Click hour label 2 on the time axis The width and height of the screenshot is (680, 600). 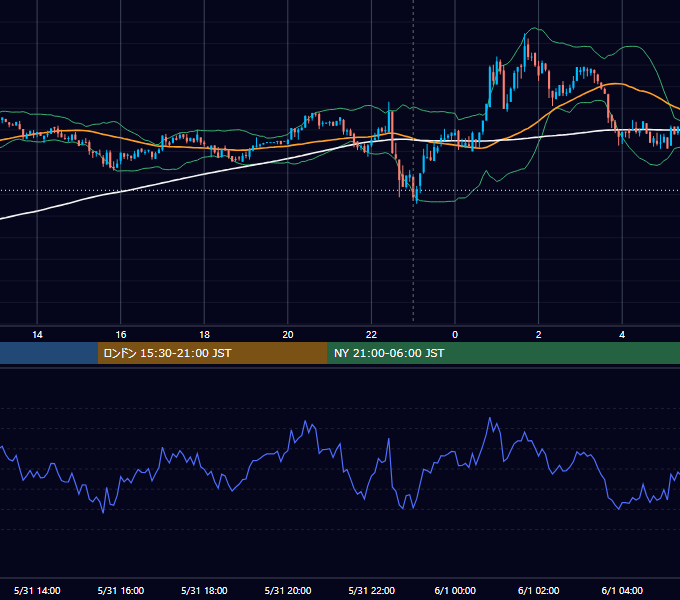click(x=539, y=335)
